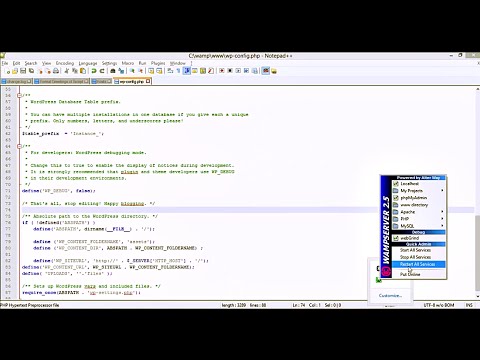480x360 pixels.
Task: Open the Edit menu
Action: pos(16,63)
